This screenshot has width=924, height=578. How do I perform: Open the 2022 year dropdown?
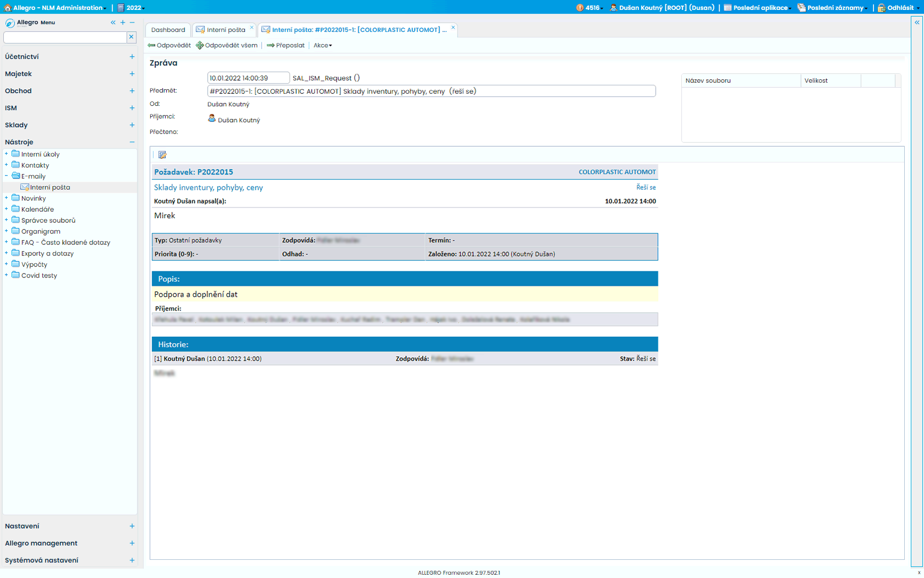(132, 8)
